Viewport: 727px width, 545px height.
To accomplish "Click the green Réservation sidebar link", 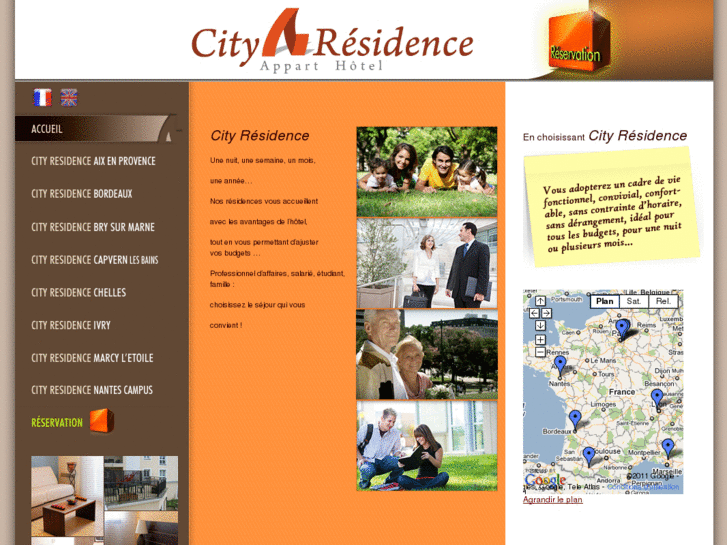I will (57, 423).
